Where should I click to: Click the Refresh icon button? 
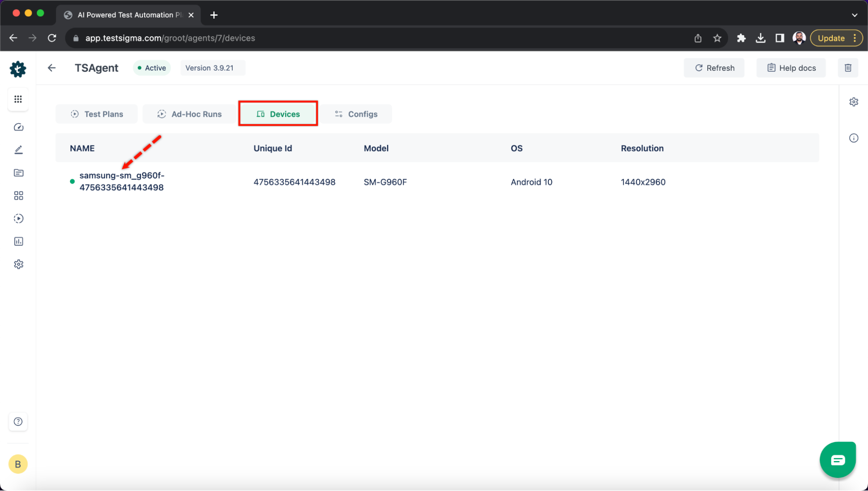[x=698, y=67]
